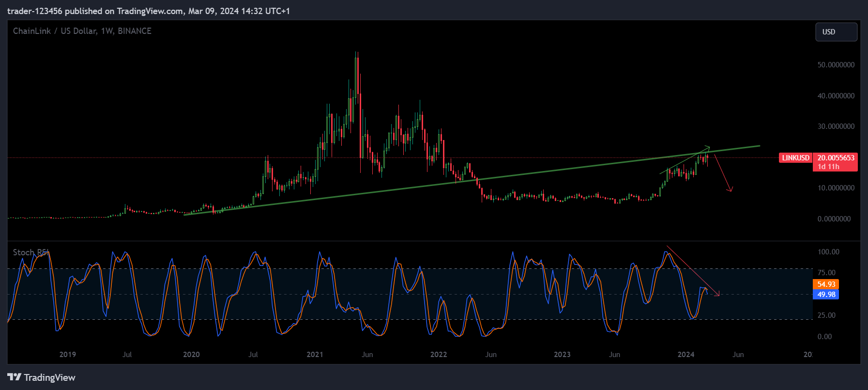Click the 10.0000000 price axis label

(836, 188)
